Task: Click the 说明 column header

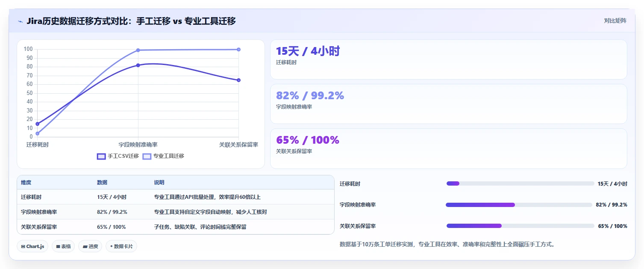Action: click(x=159, y=183)
